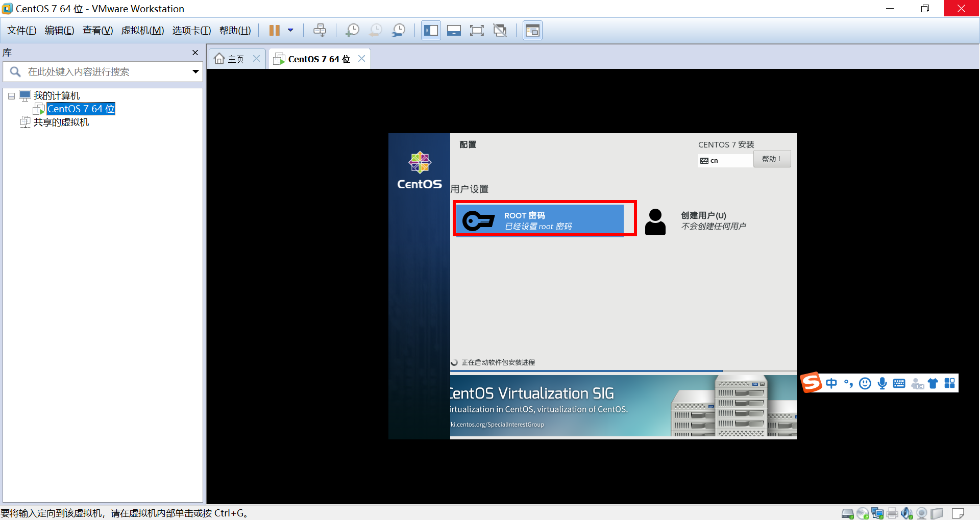Open 创建用户(U) in the installer

pos(696,220)
